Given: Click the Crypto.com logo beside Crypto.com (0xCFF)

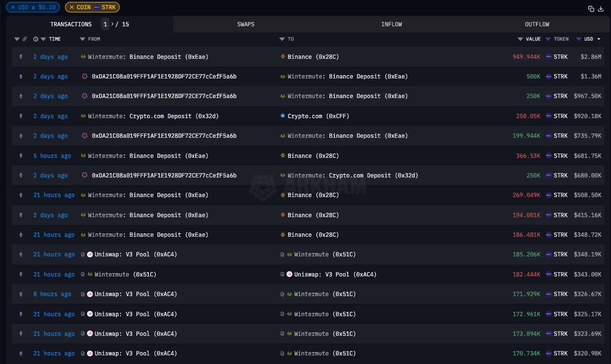Looking at the screenshot, I should click(x=283, y=116).
